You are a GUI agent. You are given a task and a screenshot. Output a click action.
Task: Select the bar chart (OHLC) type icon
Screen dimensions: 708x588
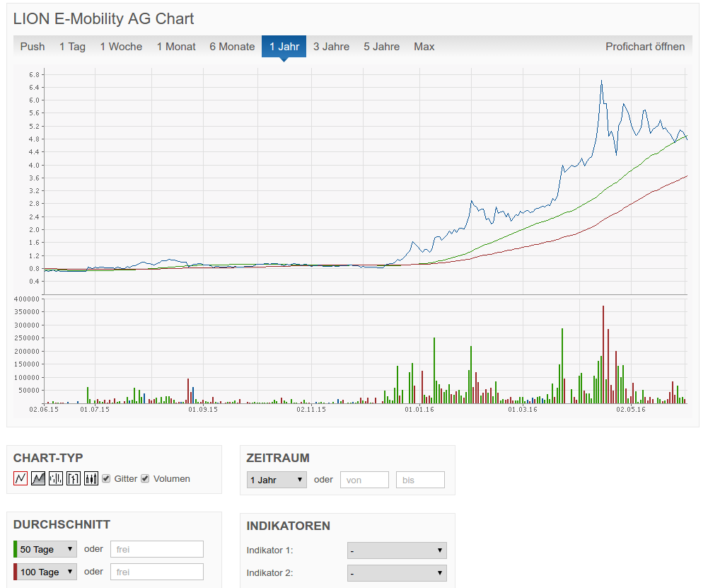pyautogui.click(x=55, y=478)
